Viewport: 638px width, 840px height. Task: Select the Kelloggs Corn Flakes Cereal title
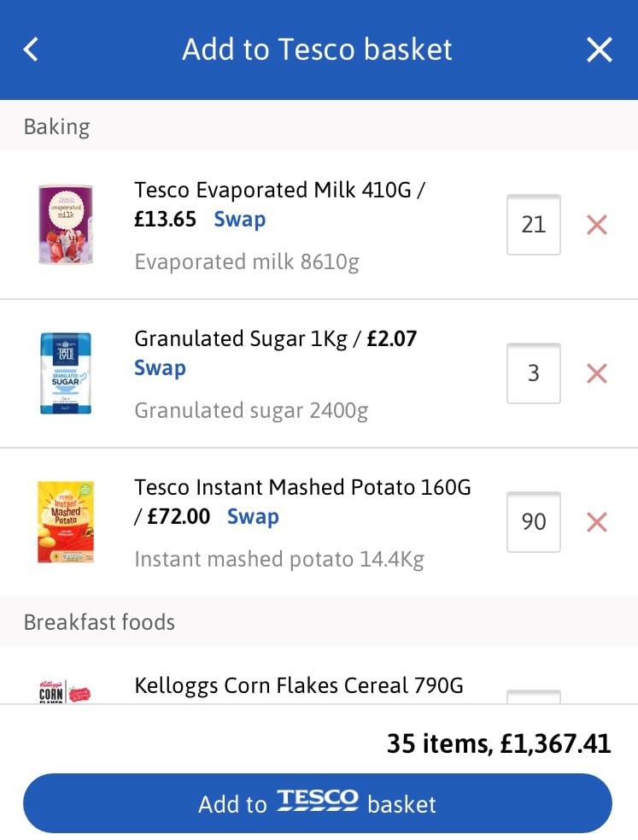[x=299, y=685]
